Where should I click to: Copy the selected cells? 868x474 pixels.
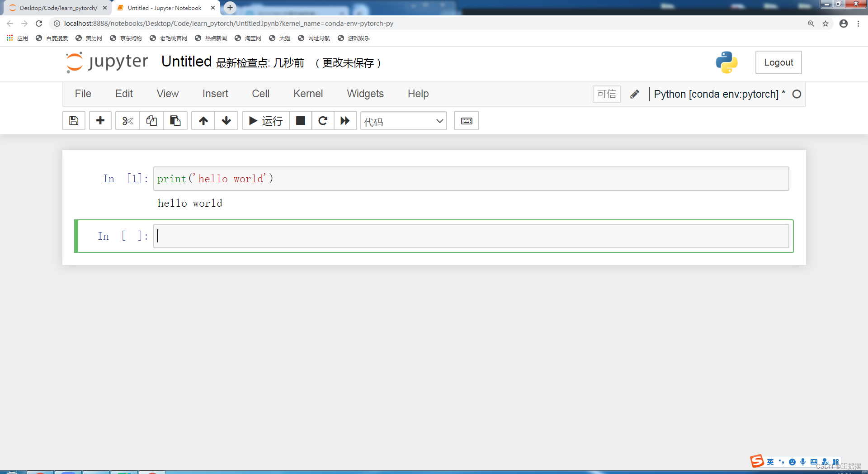coord(151,121)
